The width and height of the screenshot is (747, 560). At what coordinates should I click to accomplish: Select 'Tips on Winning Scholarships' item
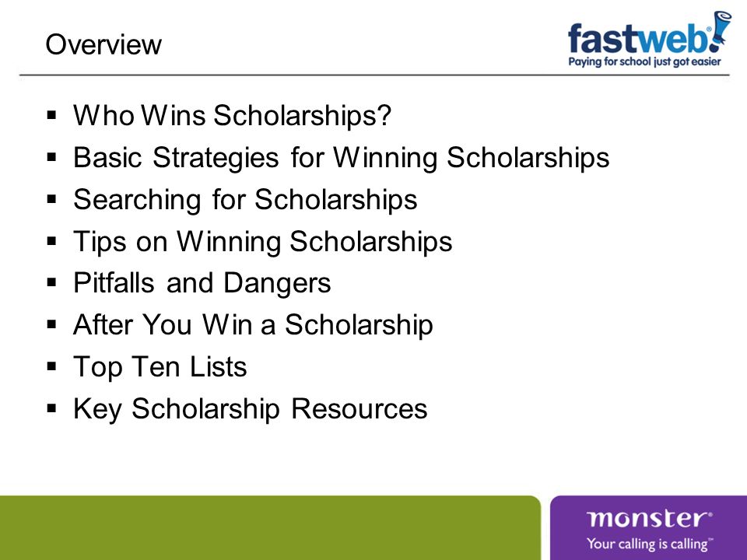coord(262,241)
